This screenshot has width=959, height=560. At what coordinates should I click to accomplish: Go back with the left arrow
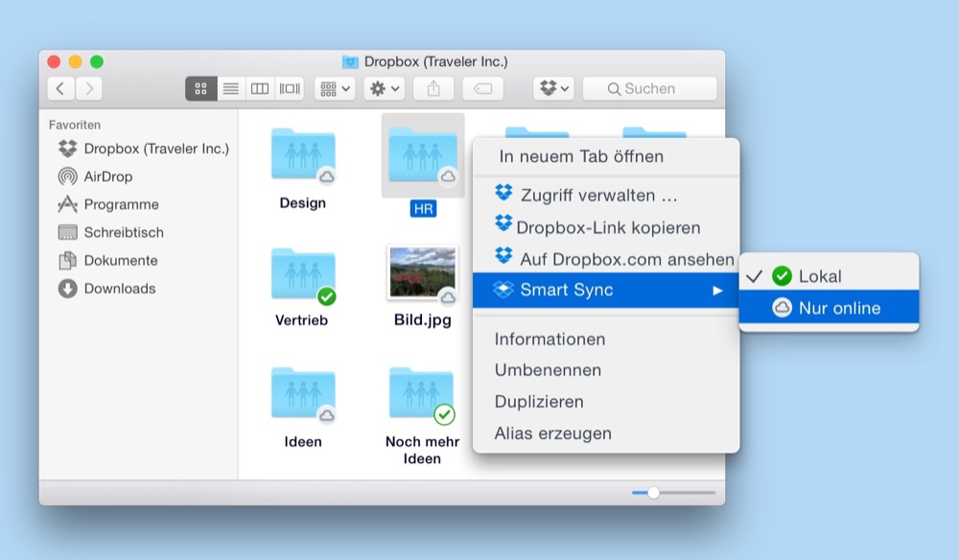pyautogui.click(x=60, y=89)
